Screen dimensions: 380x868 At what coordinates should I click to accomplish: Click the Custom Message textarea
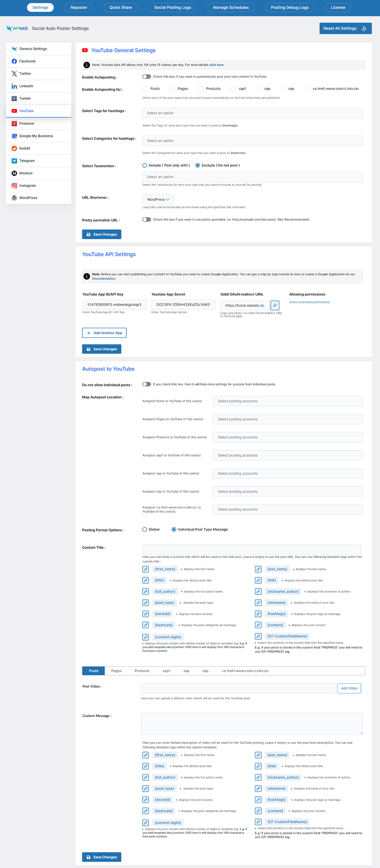coord(252,723)
